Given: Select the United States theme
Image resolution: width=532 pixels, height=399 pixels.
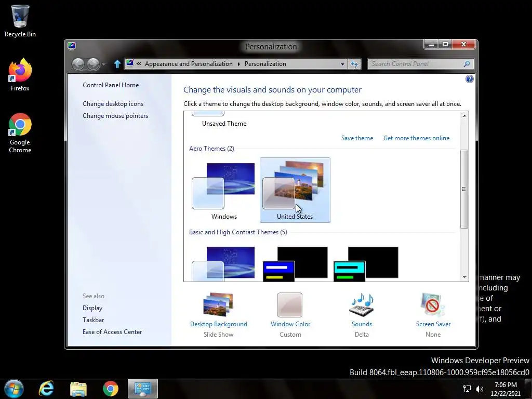Looking at the screenshot, I should 295,190.
